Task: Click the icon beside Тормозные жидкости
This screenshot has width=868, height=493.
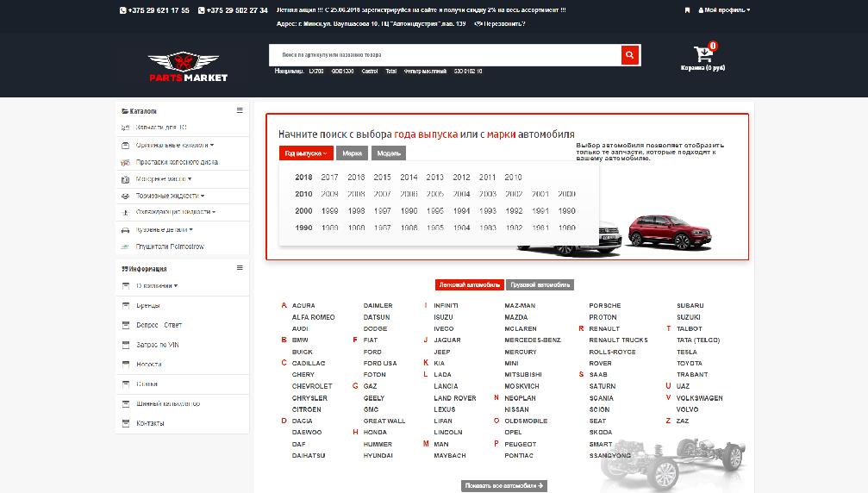Action: tap(125, 196)
